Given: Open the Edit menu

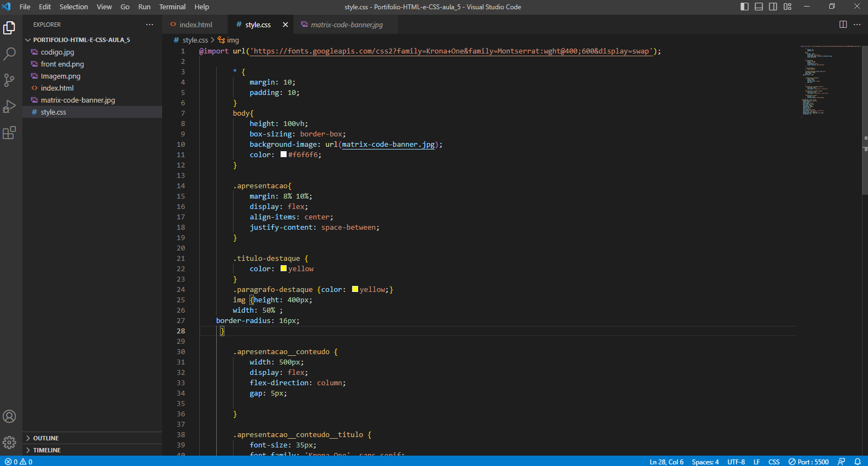Looking at the screenshot, I should tap(45, 7).
